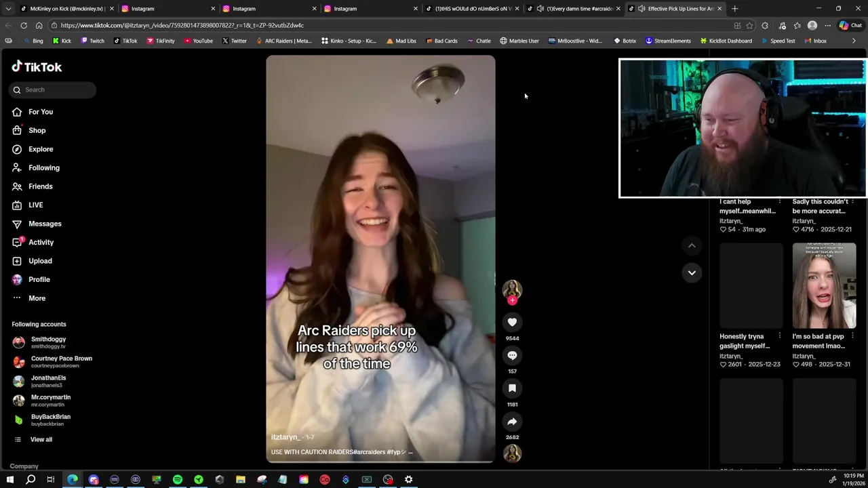The image size is (868, 488).
Task: Open File Explorer from the taskbar
Action: [x=241, y=479]
